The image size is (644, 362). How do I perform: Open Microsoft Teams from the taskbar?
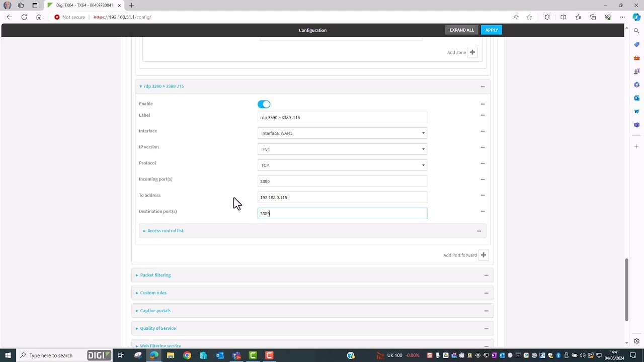coord(236,355)
